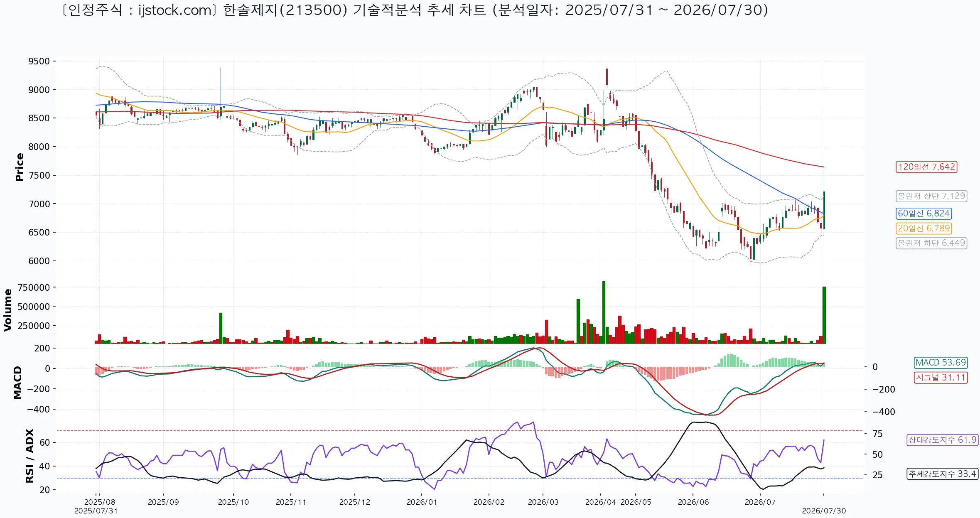This screenshot has height=518, width=980.
Task: Select the '볼린저 하단 6,449' label
Action: 931,243
